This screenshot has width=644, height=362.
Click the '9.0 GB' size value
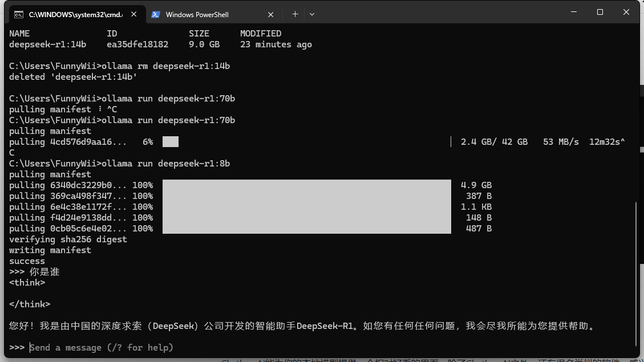tap(204, 44)
